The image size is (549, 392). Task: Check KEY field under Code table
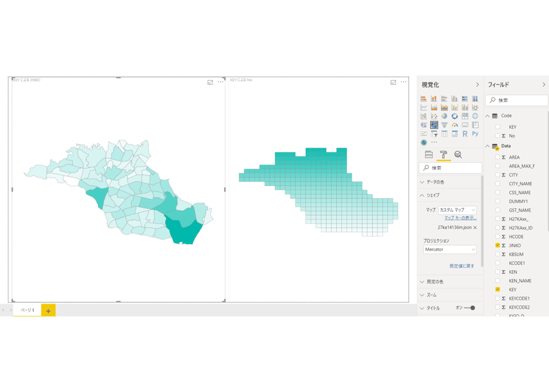497,127
